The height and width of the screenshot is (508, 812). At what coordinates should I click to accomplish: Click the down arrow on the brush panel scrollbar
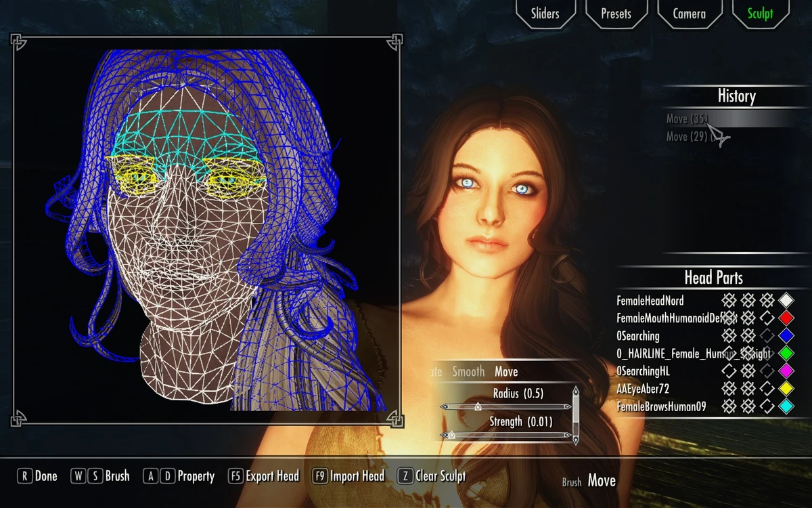pos(576,439)
